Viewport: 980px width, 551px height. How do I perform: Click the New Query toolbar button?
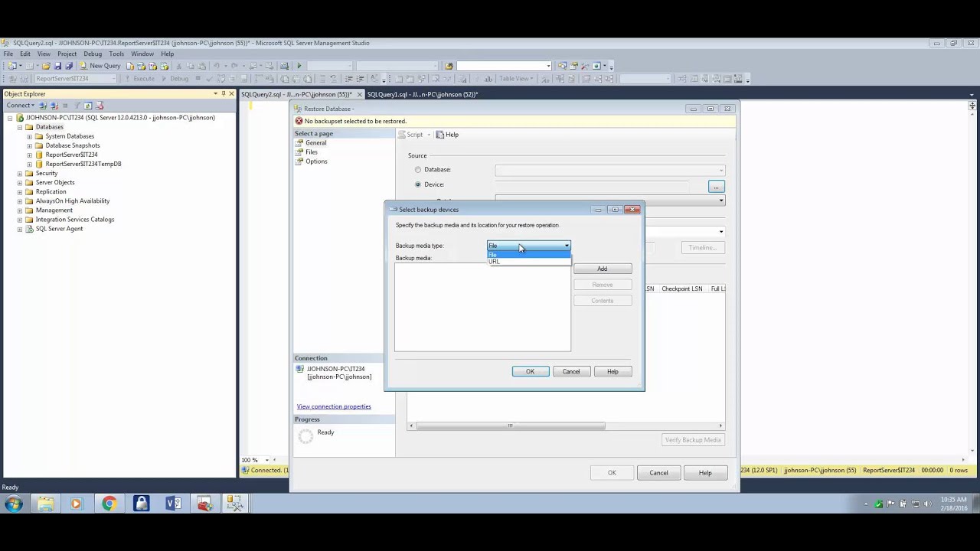click(x=100, y=66)
